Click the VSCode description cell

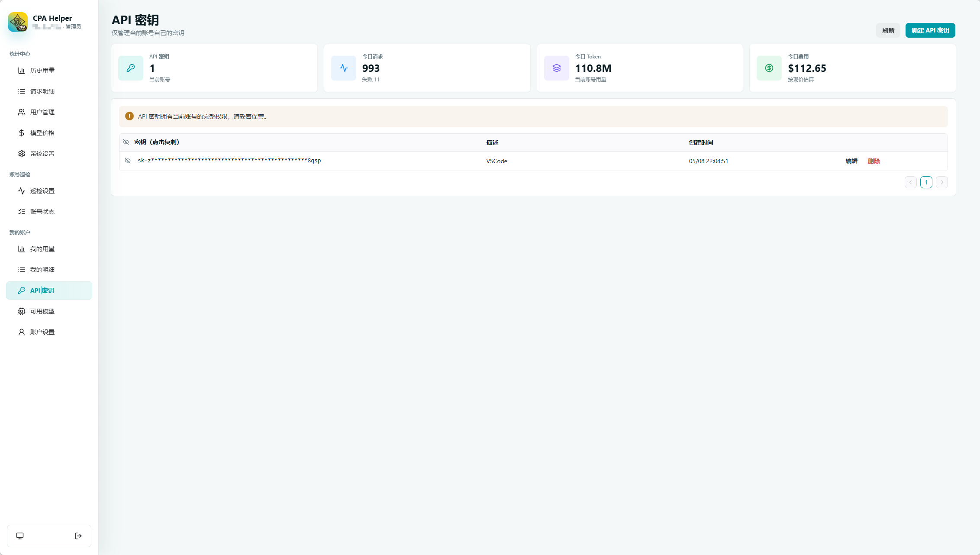tap(496, 161)
